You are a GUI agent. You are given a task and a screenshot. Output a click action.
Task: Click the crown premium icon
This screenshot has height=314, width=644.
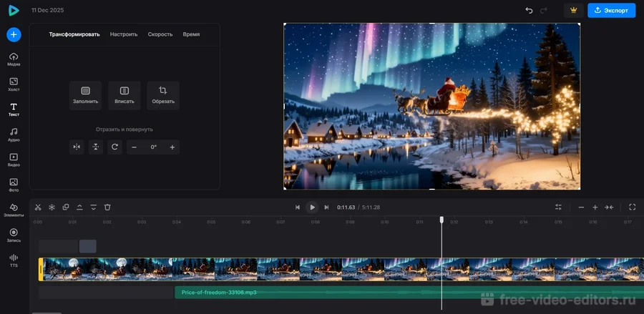point(574,10)
